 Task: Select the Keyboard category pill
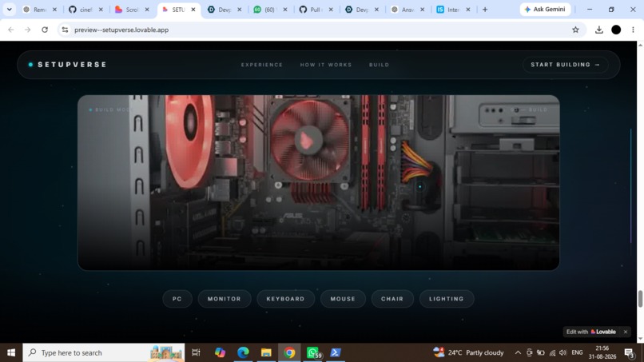(285, 299)
